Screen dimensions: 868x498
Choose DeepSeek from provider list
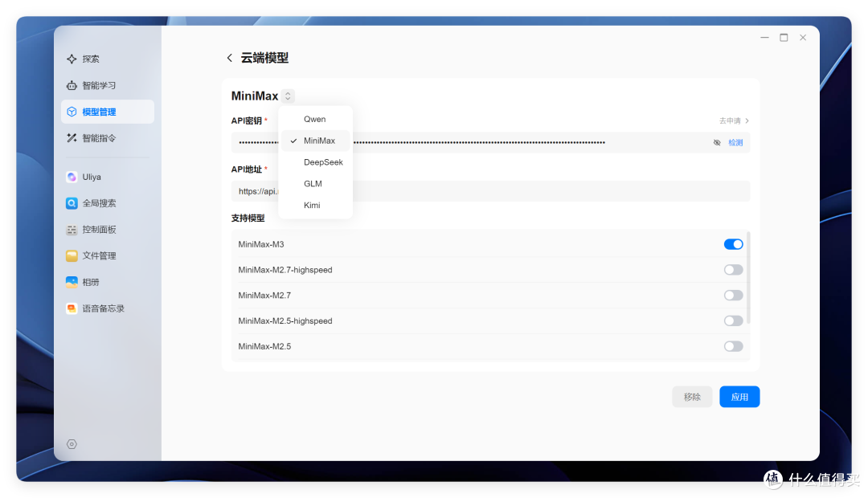tap(316, 162)
